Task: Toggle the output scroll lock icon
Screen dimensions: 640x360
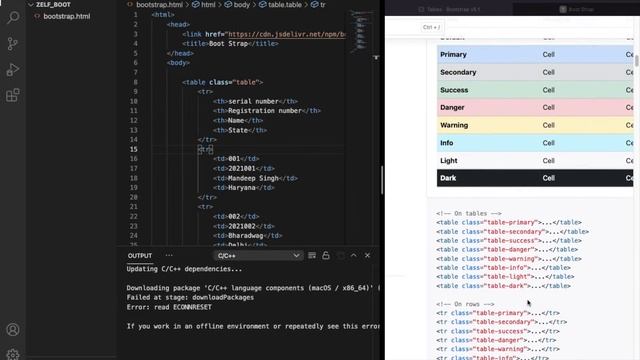Action: [x=326, y=256]
